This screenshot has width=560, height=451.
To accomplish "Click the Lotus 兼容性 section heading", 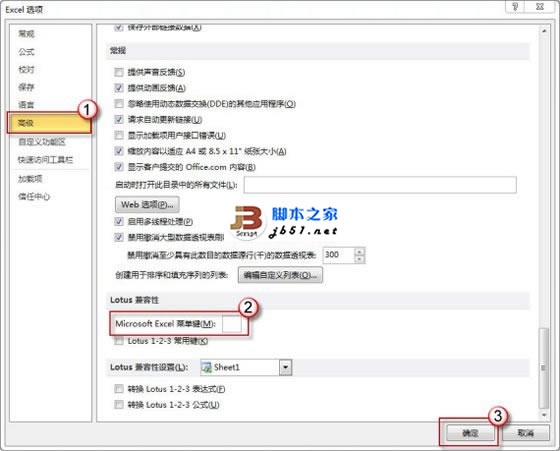I will [x=134, y=300].
